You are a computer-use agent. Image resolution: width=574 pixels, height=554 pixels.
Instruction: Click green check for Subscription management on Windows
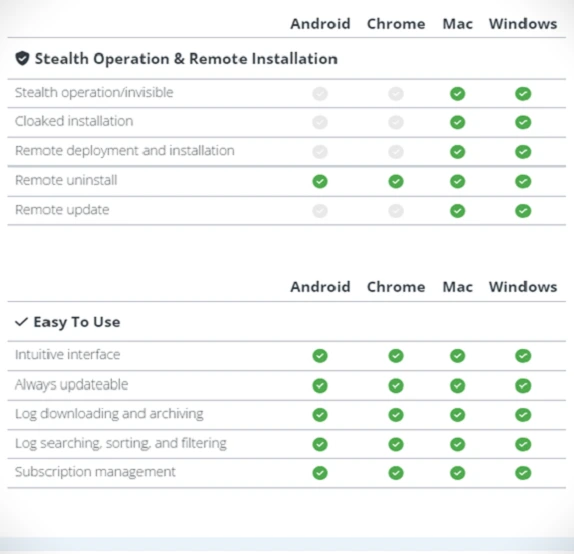click(523, 473)
